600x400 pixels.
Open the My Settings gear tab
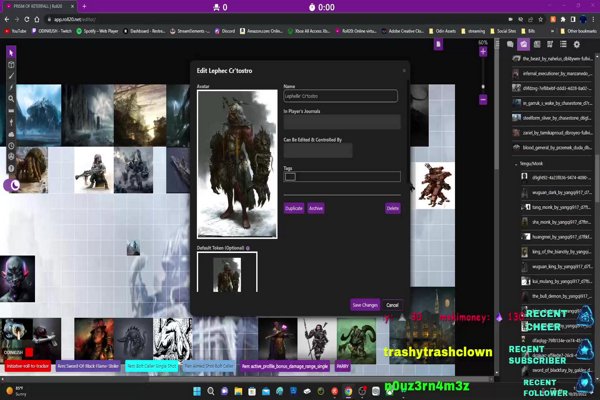pyautogui.click(x=577, y=44)
